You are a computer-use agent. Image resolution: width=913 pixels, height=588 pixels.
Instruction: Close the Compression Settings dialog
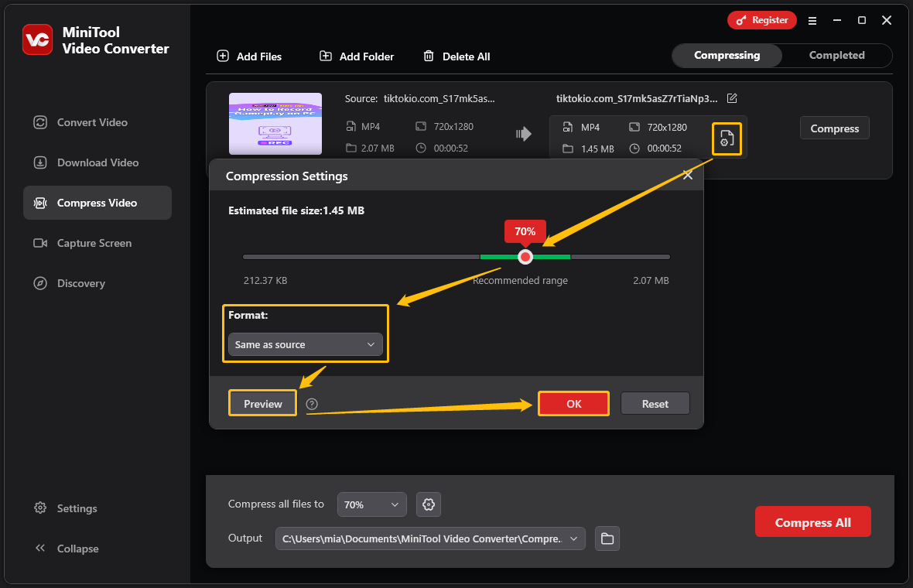click(x=688, y=175)
